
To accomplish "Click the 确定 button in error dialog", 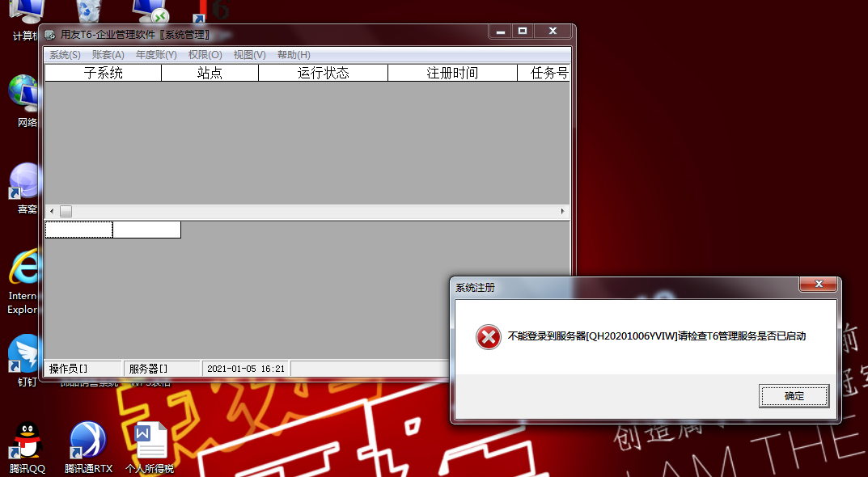I will pyautogui.click(x=794, y=396).
